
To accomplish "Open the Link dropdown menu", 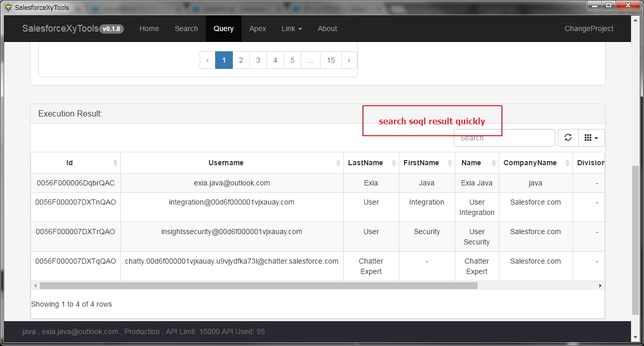I will click(x=292, y=28).
